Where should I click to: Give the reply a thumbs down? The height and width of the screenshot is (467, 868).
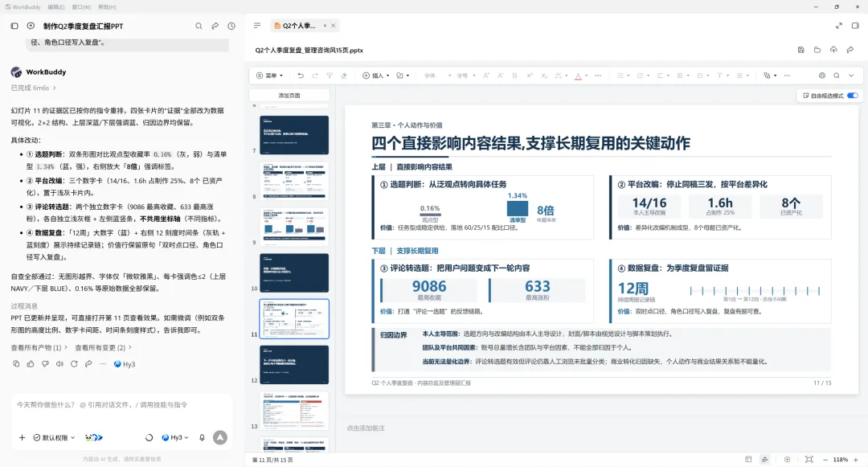(x=45, y=364)
